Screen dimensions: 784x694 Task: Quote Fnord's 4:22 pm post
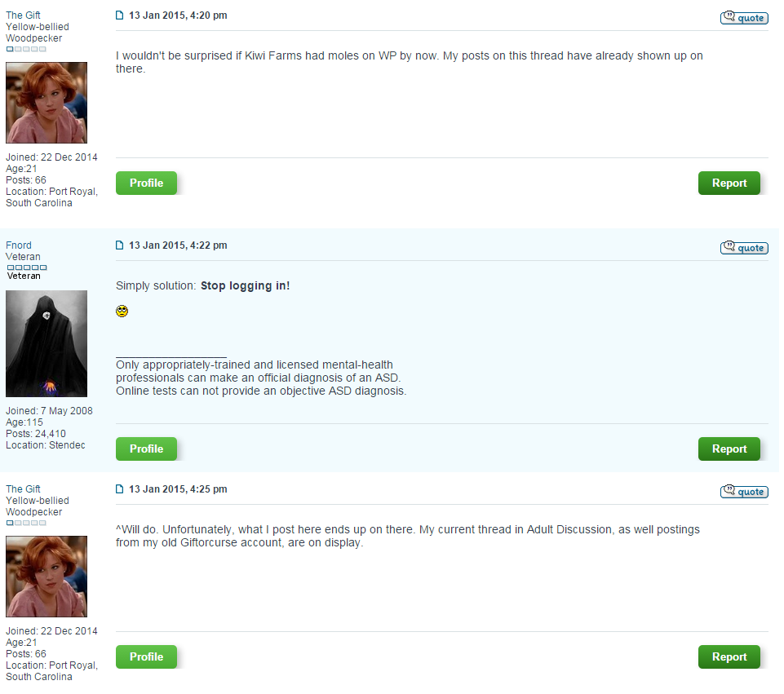(x=744, y=248)
